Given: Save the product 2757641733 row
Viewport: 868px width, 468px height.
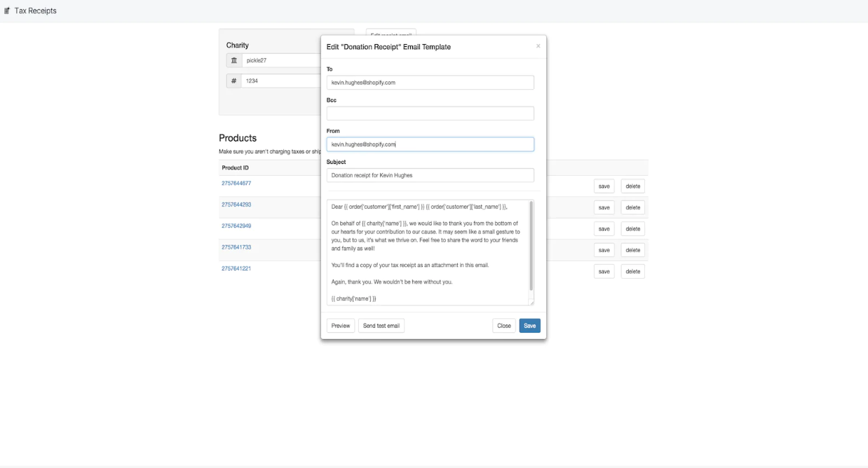Looking at the screenshot, I should 604,250.
